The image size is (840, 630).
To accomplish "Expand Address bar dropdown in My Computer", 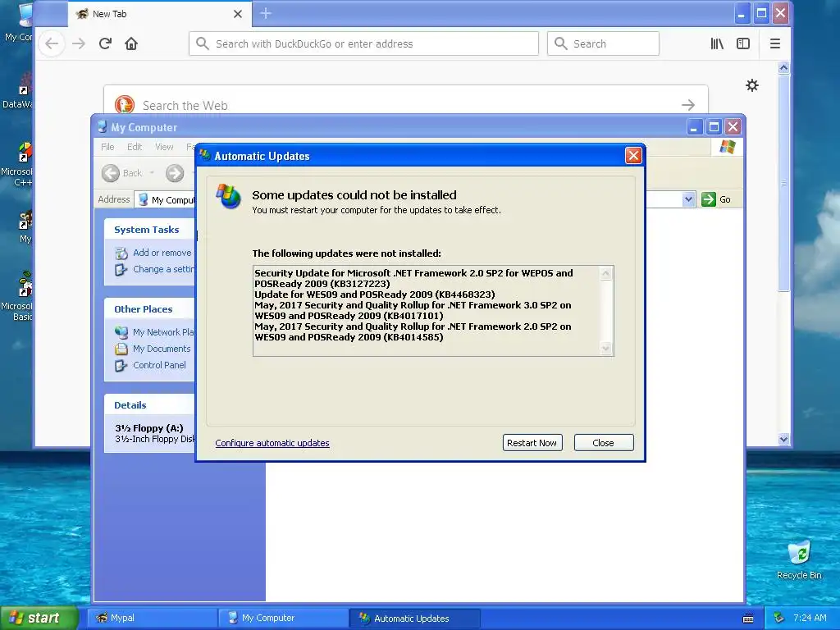I will pyautogui.click(x=688, y=199).
